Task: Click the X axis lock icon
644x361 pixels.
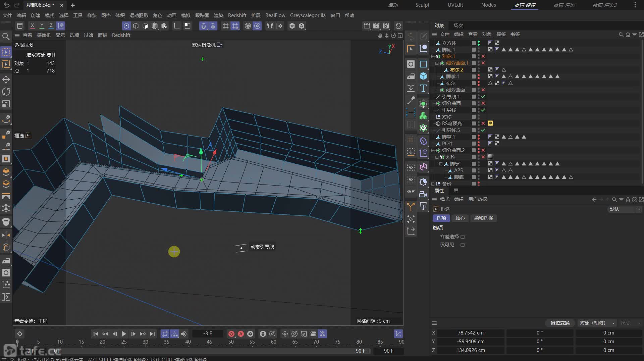Action: [x=32, y=25]
